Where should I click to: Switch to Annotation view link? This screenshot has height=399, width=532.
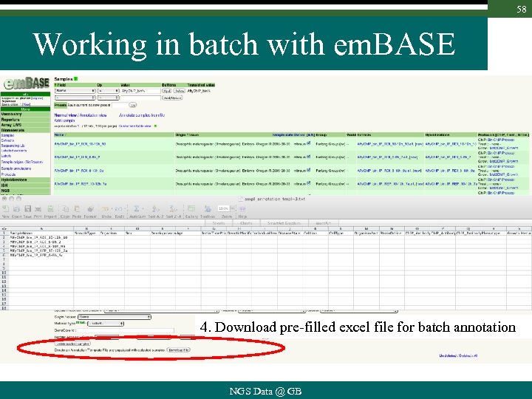point(93,115)
